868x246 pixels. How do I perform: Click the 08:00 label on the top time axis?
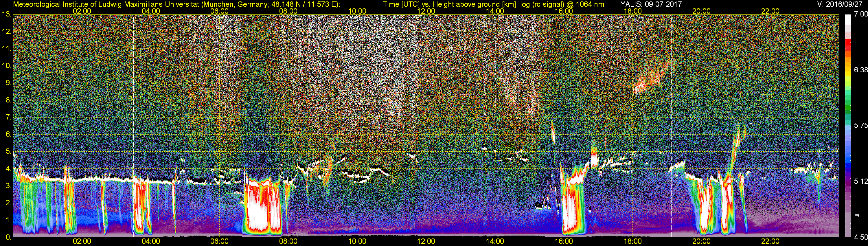pyautogui.click(x=288, y=11)
